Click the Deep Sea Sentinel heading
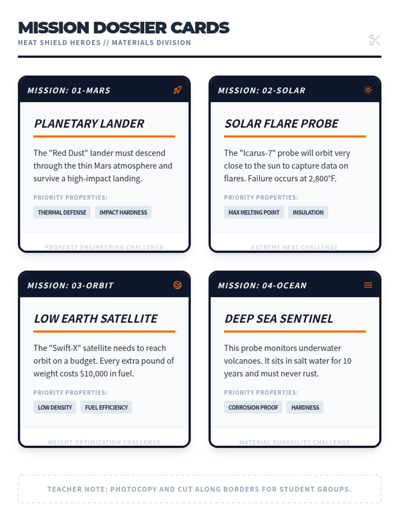 279,319
